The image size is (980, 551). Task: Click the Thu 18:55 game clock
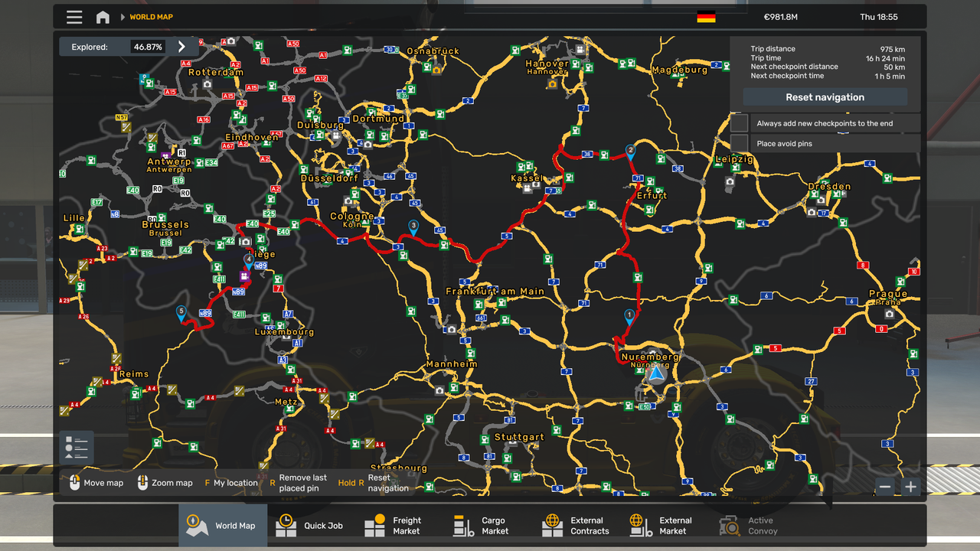click(x=879, y=17)
